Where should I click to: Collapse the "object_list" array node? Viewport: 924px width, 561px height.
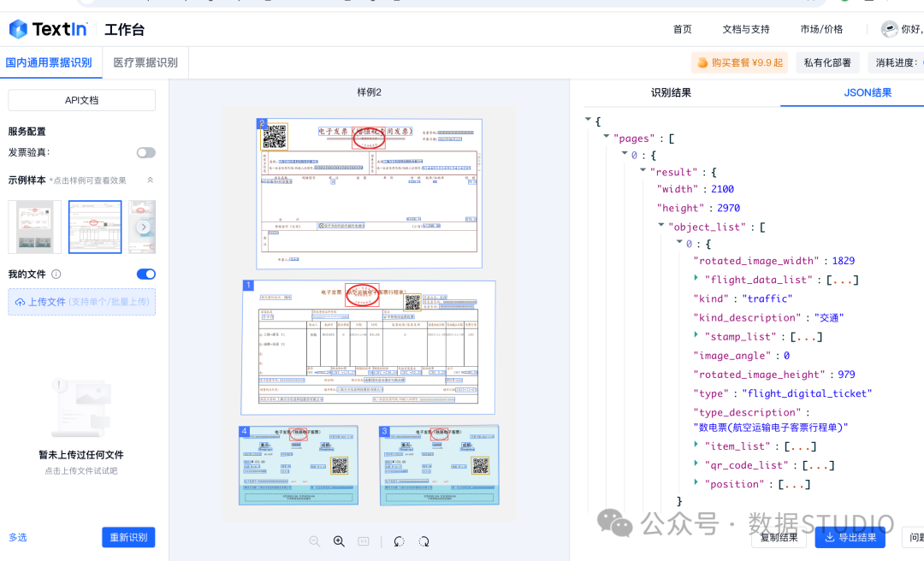tap(661, 225)
